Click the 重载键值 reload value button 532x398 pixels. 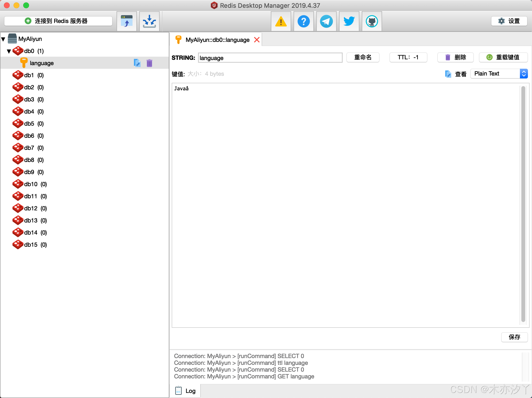[x=503, y=57]
